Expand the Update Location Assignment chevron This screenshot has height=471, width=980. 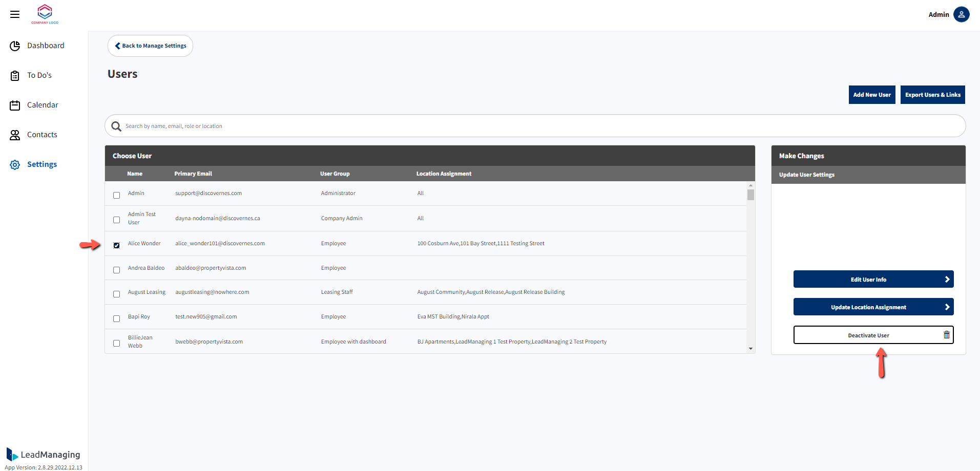tap(947, 307)
